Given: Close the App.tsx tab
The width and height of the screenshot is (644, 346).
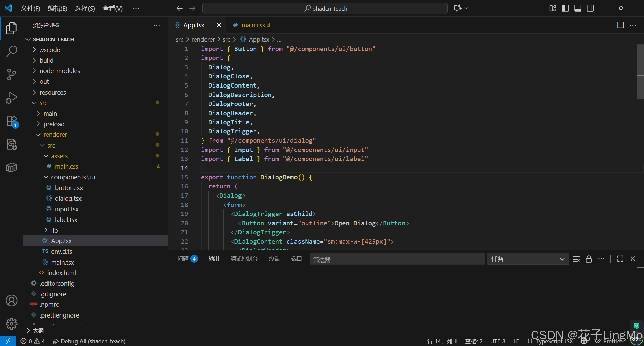Looking at the screenshot, I should coord(219,25).
